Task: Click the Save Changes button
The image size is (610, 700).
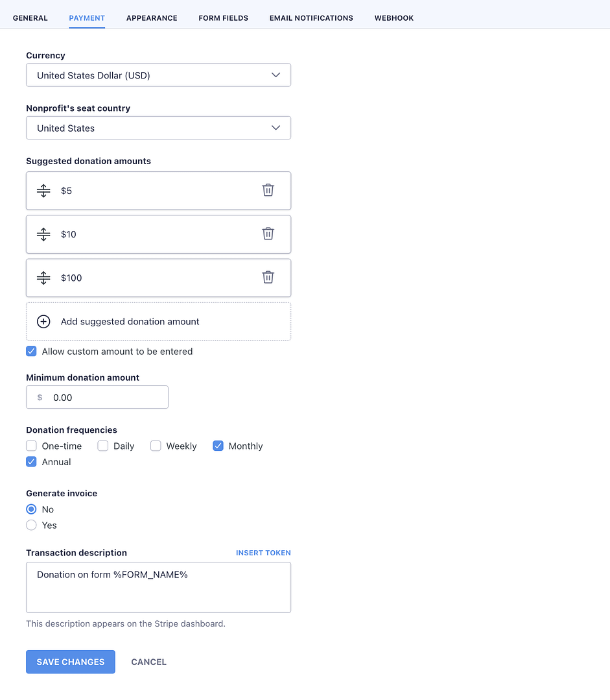Action: tap(70, 662)
